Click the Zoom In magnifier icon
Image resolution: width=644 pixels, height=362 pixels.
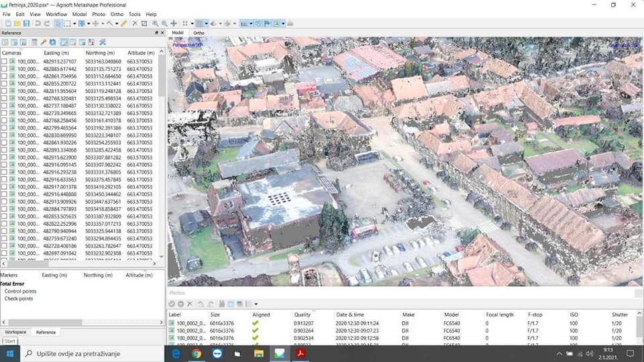tap(155, 23)
